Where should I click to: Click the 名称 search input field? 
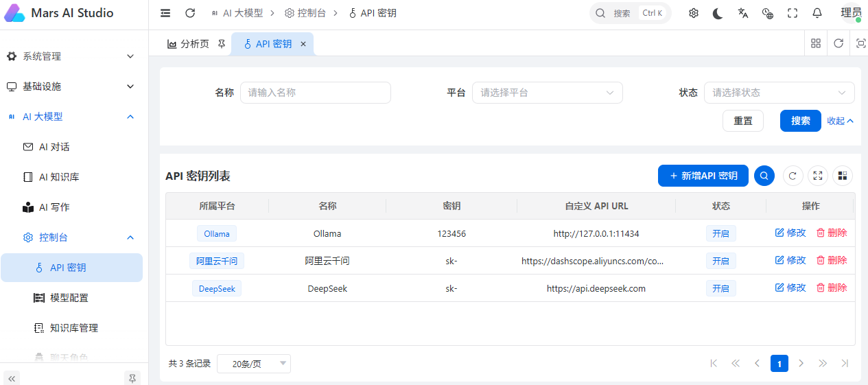tap(316, 93)
